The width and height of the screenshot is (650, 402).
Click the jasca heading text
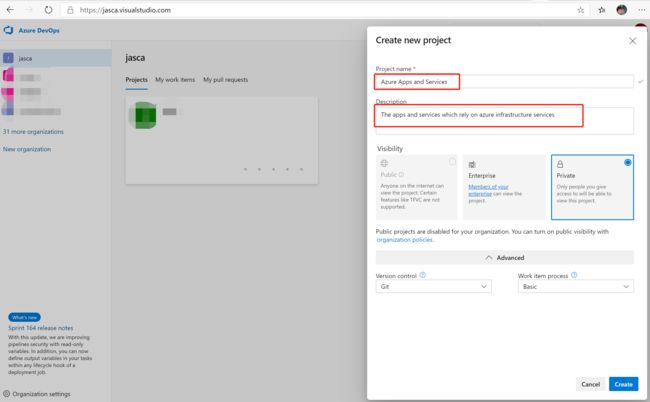[x=135, y=58]
